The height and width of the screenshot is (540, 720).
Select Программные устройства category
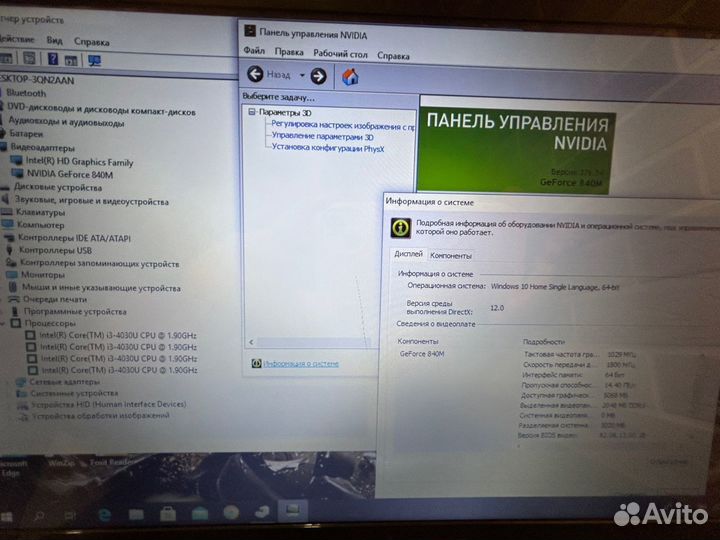pyautogui.click(x=75, y=311)
